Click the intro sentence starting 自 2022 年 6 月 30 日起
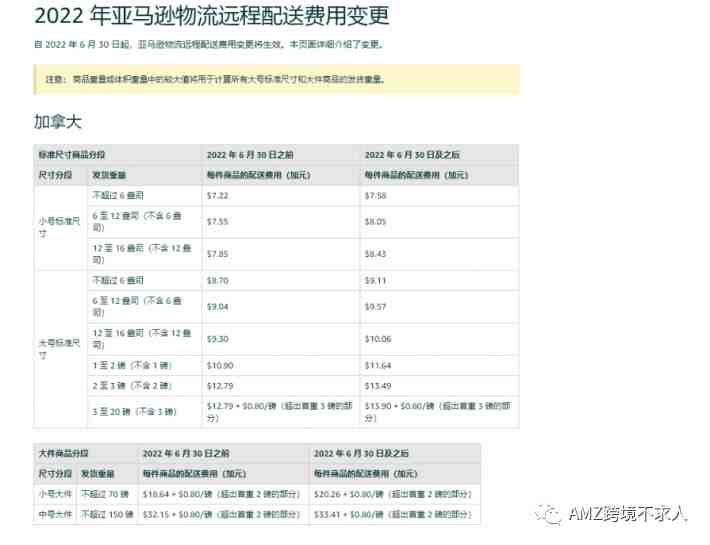Screen dimensions: 710x545 [x=209, y=44]
